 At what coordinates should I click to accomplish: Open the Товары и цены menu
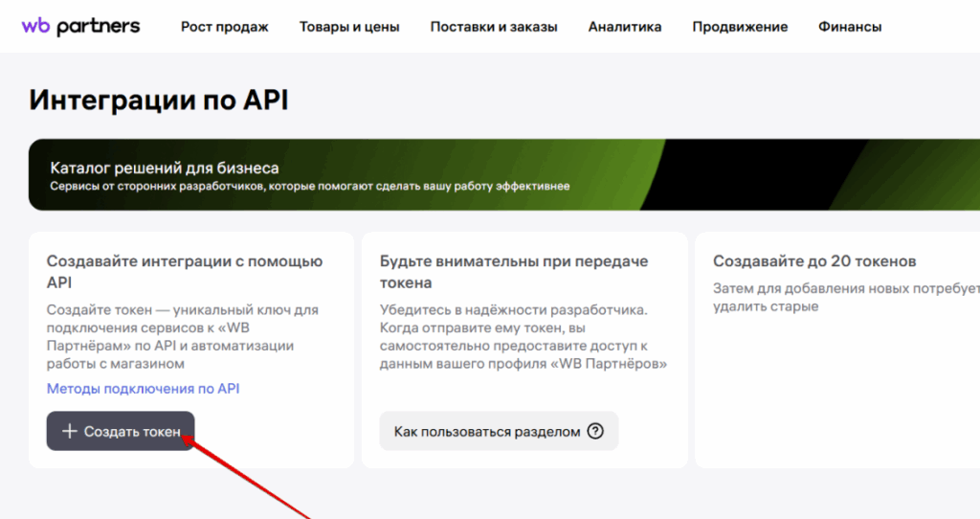(349, 27)
